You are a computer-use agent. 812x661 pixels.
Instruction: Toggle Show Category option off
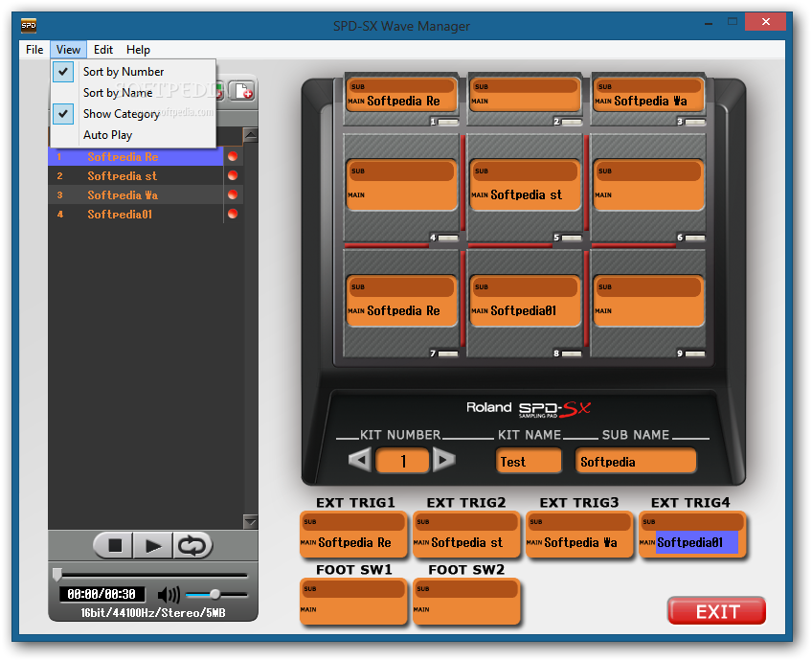click(x=133, y=114)
